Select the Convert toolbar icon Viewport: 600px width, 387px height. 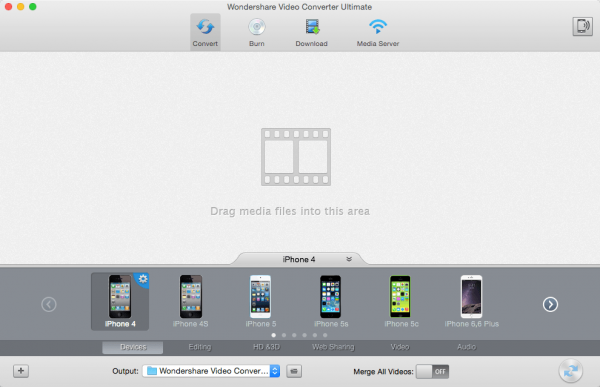pos(205,32)
